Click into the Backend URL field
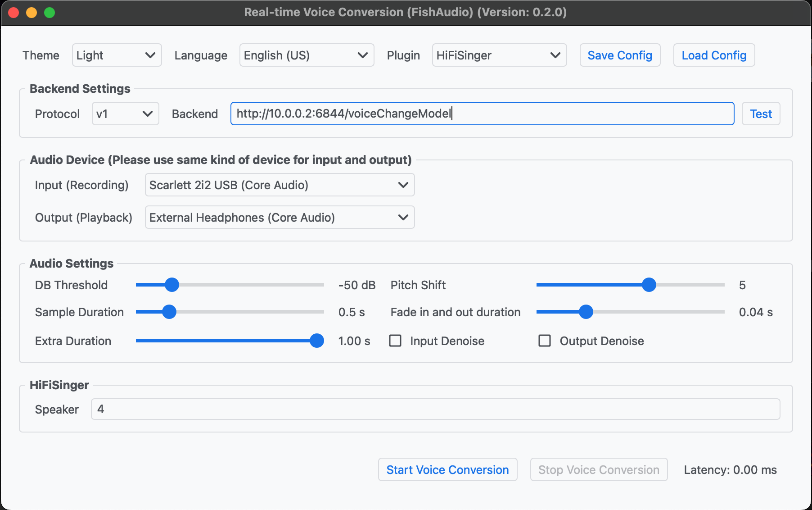 [482, 114]
